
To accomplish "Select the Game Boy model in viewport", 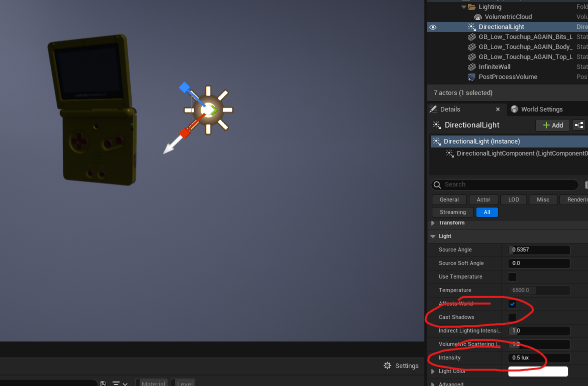I will 92,110.
